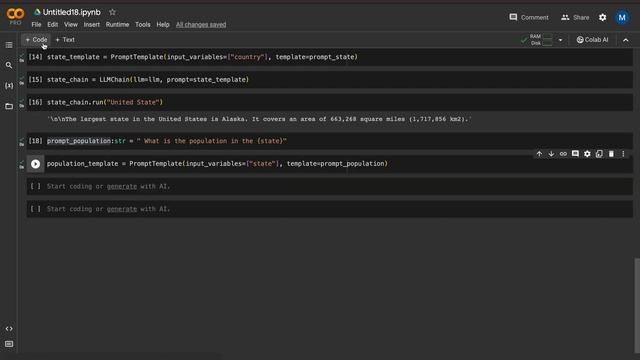Select cell [16] state_chain.run code
Screen dimensions: 640x360
[105, 102]
